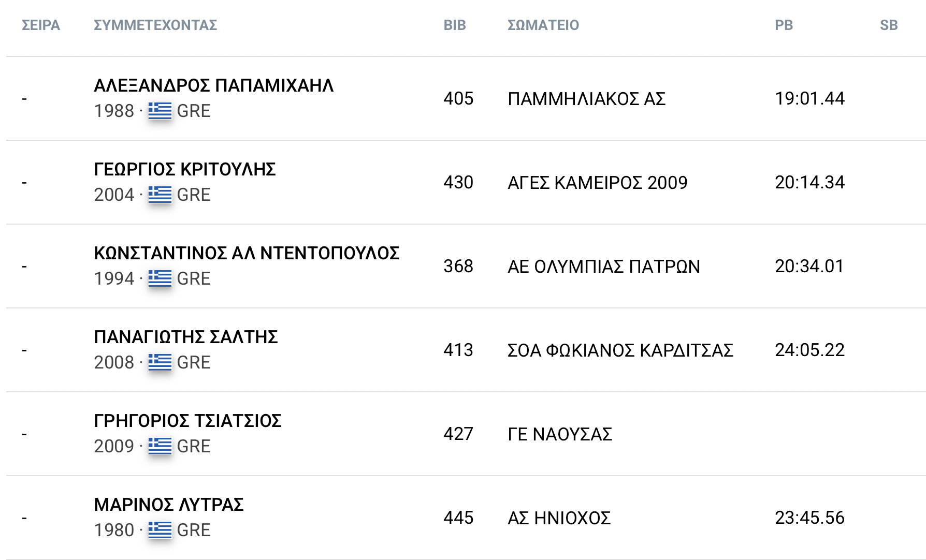Screen dimensions: 926x560
Task: Click the SB column header
Action: click(889, 25)
